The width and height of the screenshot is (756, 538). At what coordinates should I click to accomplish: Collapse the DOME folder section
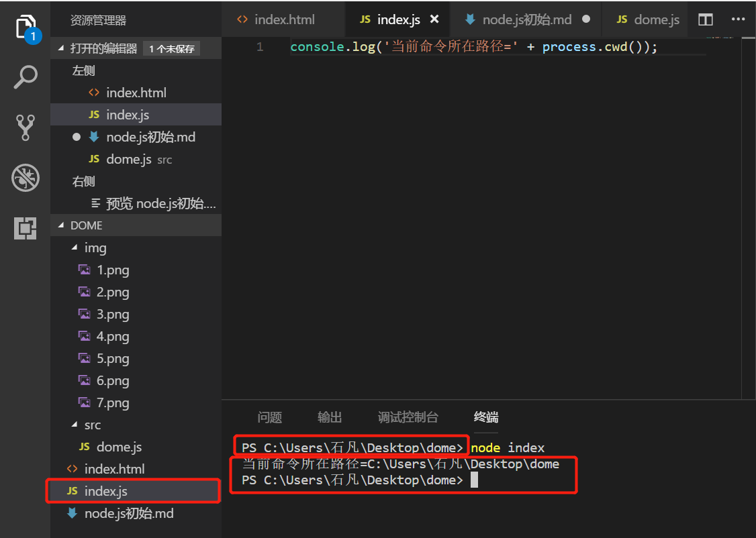tap(62, 225)
